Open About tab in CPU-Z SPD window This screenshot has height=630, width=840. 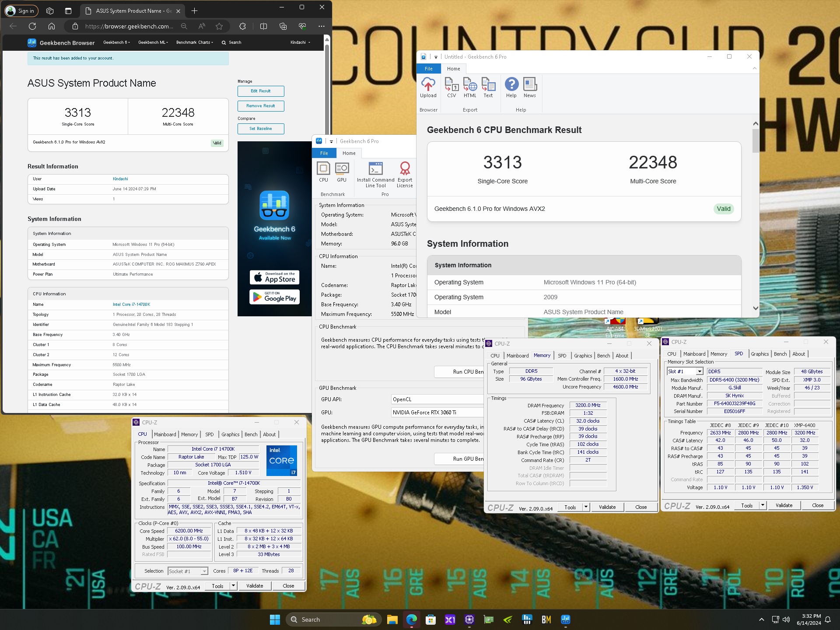(798, 354)
